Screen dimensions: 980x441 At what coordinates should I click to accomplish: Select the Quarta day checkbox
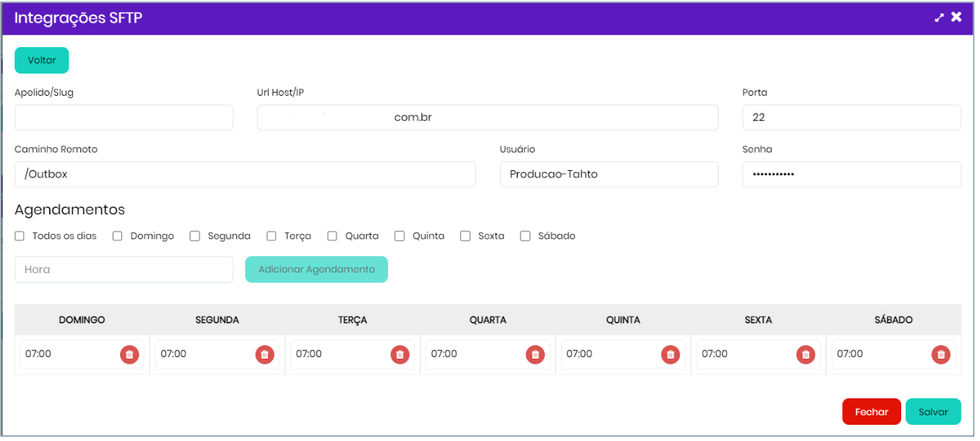pyautogui.click(x=332, y=236)
